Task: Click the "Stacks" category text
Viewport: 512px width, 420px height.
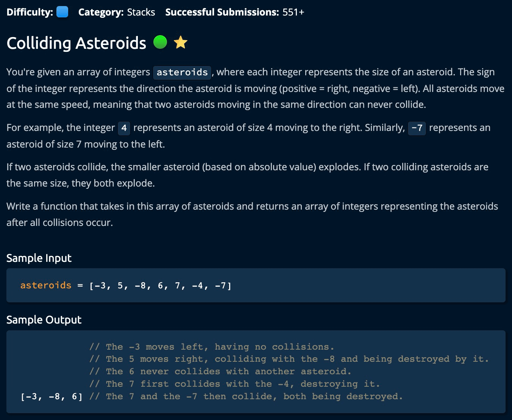Action: (141, 12)
